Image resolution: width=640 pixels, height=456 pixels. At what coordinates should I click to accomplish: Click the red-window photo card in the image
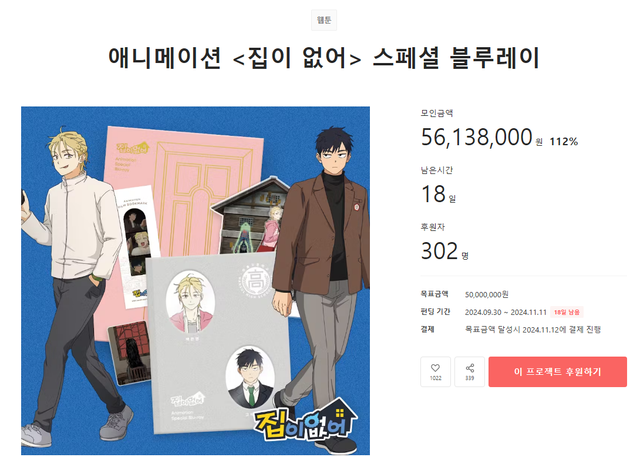[x=129, y=353]
